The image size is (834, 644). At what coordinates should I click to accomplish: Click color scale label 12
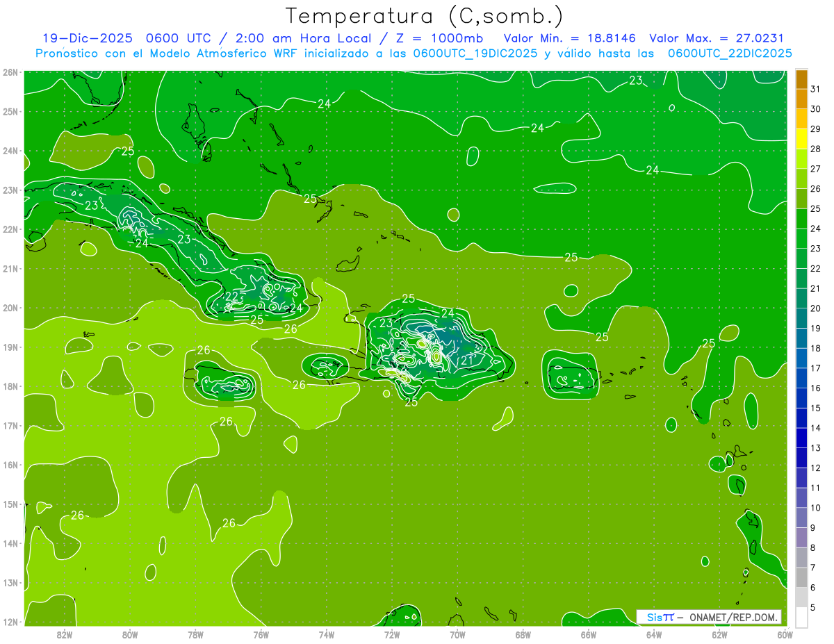click(x=815, y=468)
